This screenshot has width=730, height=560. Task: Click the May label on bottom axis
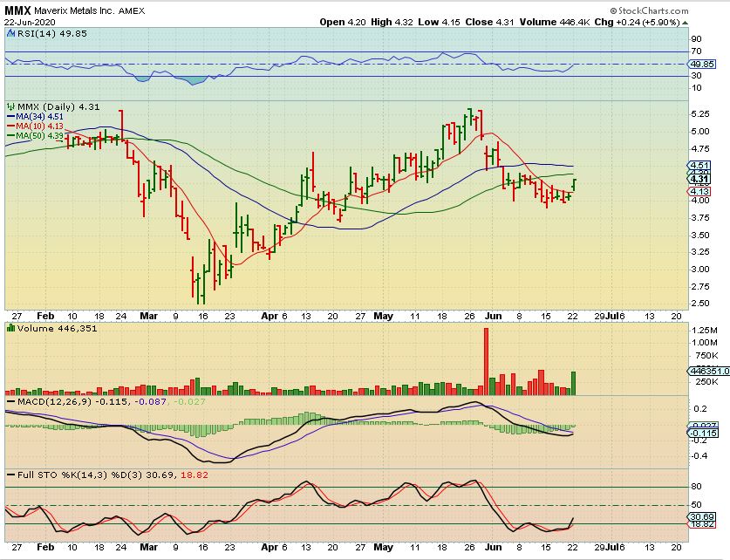point(385,550)
